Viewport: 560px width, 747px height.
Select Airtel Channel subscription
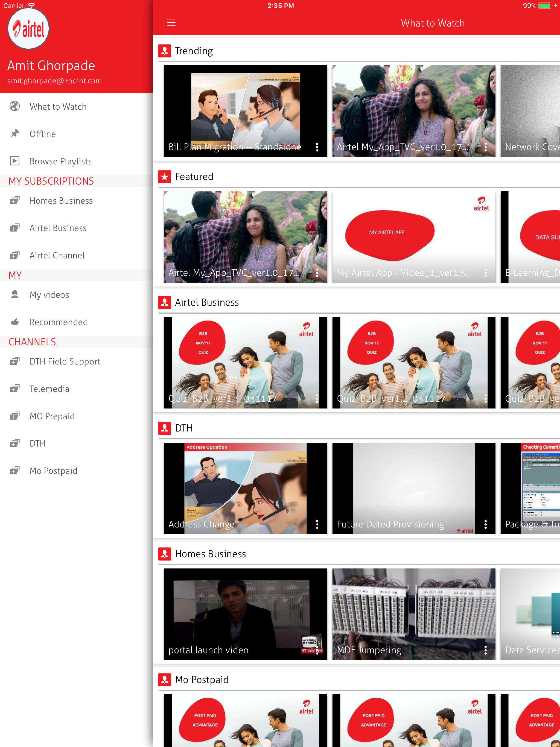(76, 255)
